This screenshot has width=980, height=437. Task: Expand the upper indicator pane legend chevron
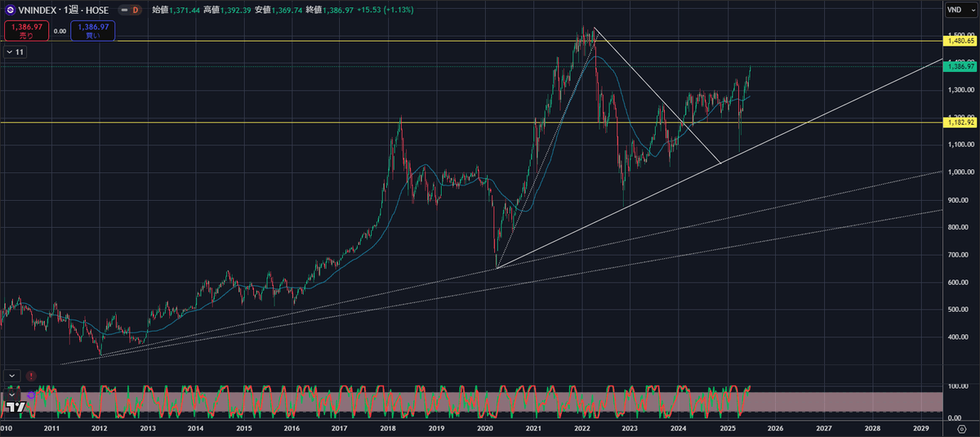click(11, 375)
